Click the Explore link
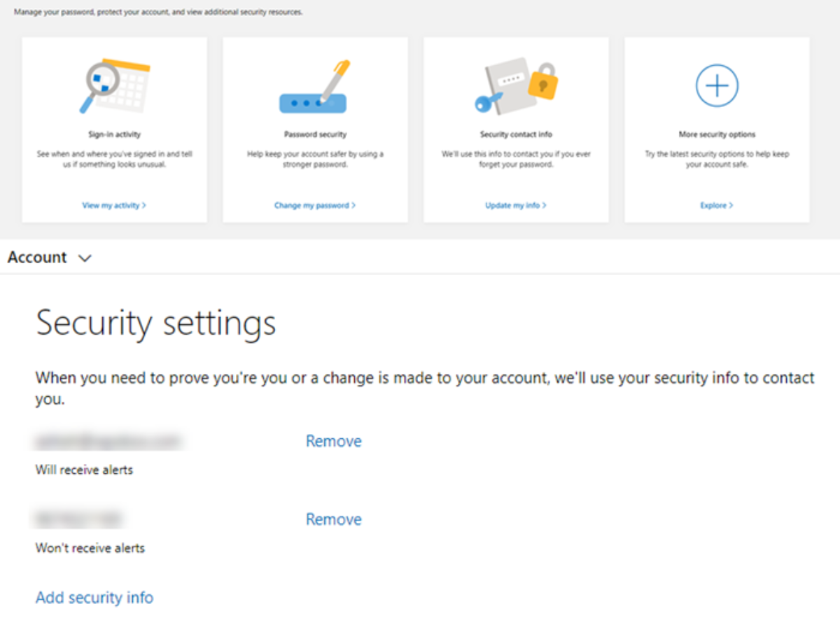840x630 pixels. [x=716, y=206]
